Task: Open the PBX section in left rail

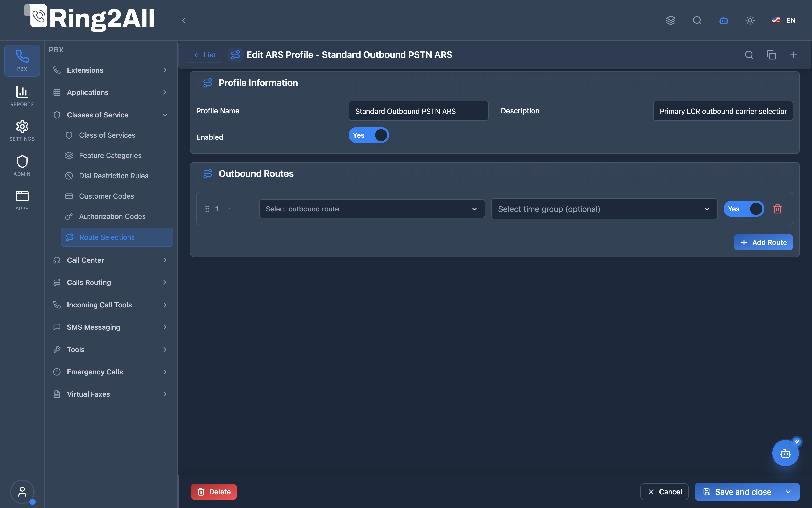Action: point(22,60)
